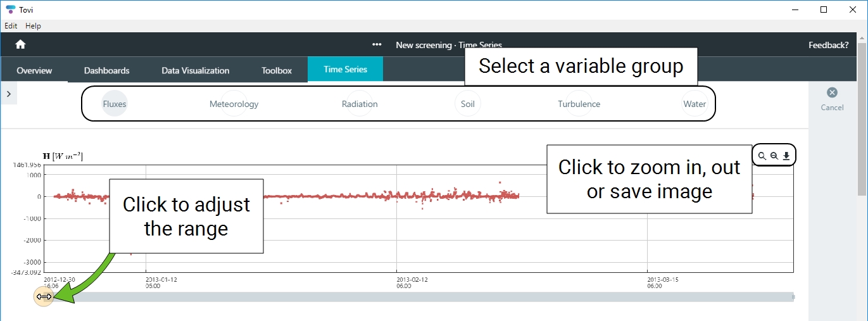The image size is (868, 321).
Task: Go to the Data Visualization tab
Action: click(x=195, y=70)
